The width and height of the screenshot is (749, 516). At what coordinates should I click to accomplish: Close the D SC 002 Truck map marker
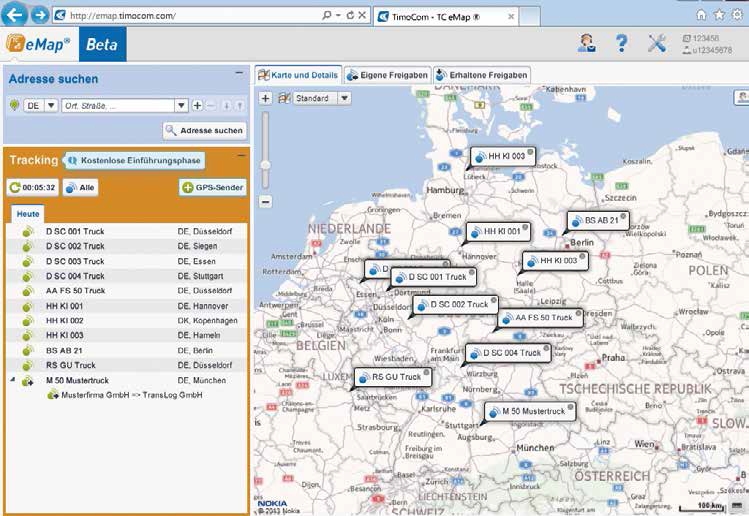point(493,300)
